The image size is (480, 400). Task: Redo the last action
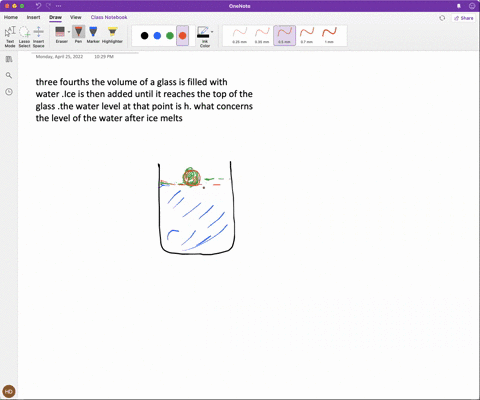48,6
